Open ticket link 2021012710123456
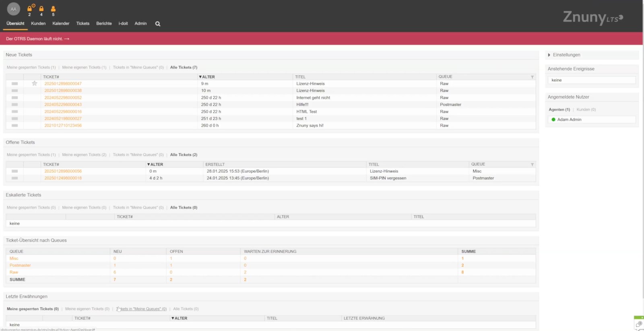Image resolution: width=644 pixels, height=331 pixels. pyautogui.click(x=63, y=125)
